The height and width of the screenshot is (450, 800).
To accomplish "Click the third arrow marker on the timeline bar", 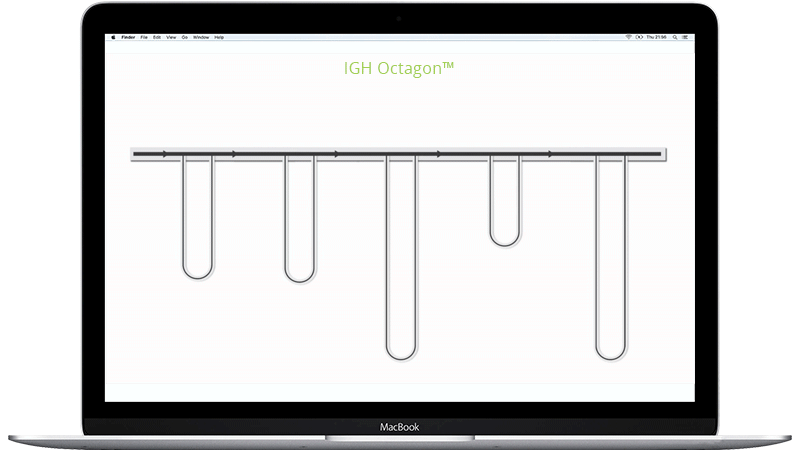I will [x=336, y=154].
